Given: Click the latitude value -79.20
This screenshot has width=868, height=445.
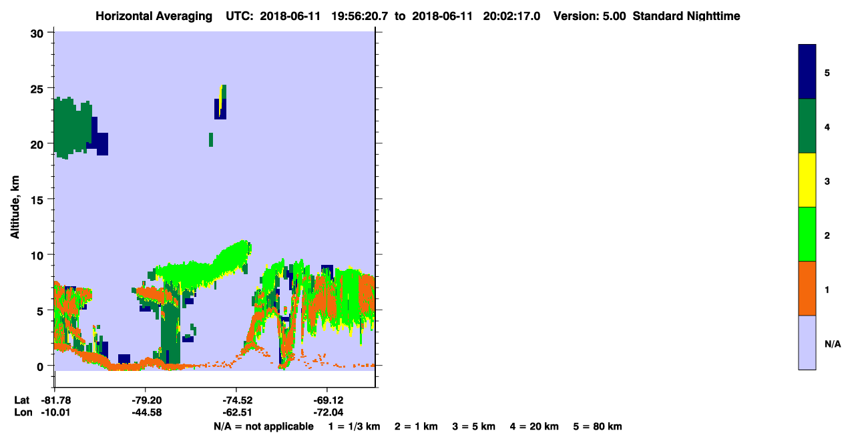Looking at the screenshot, I should [146, 400].
